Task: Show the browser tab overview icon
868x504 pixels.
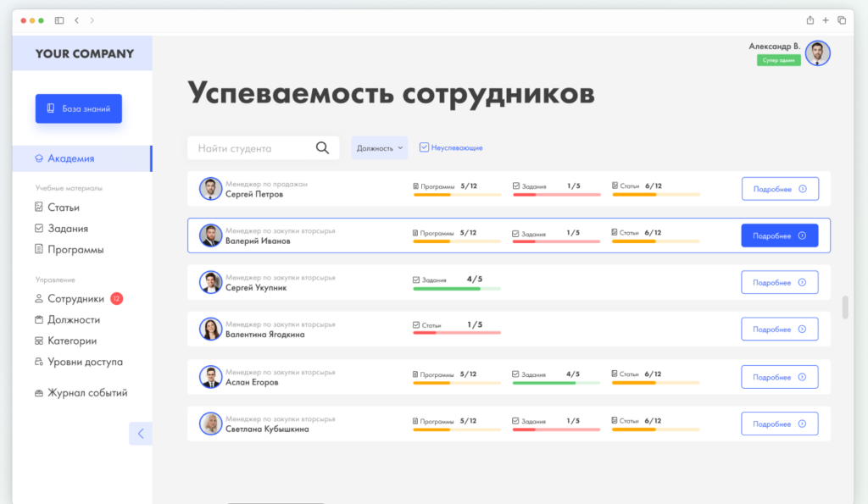Action: click(x=842, y=20)
